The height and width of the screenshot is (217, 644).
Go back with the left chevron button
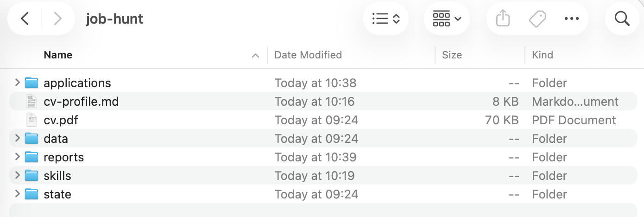click(25, 19)
